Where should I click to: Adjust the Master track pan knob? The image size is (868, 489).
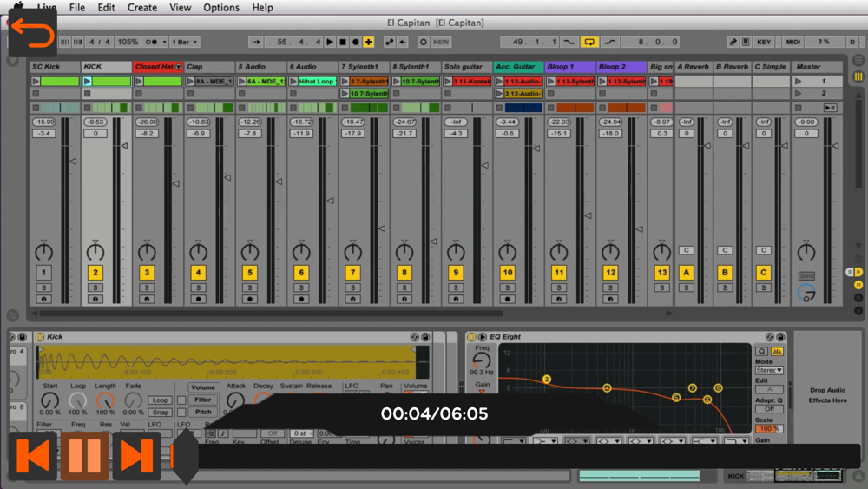[x=806, y=252]
